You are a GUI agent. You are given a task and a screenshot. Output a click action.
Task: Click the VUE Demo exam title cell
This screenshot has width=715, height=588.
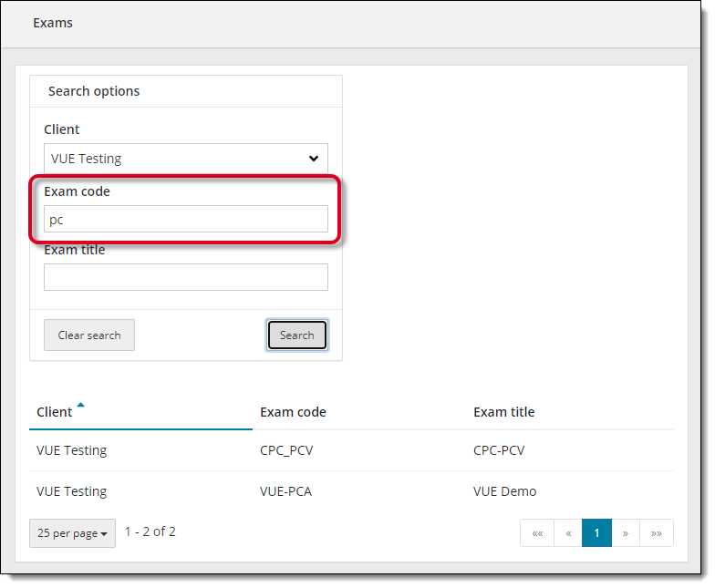[x=504, y=491]
